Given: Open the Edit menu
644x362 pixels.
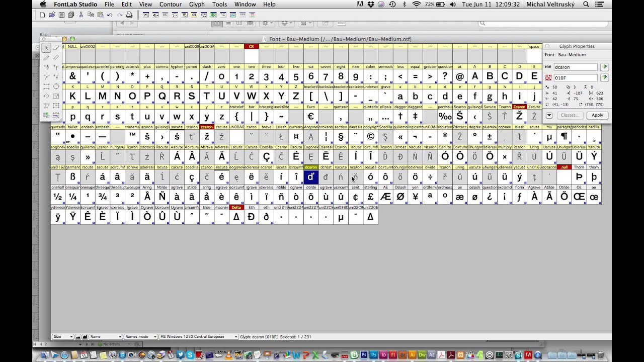Looking at the screenshot, I should click(x=126, y=4).
